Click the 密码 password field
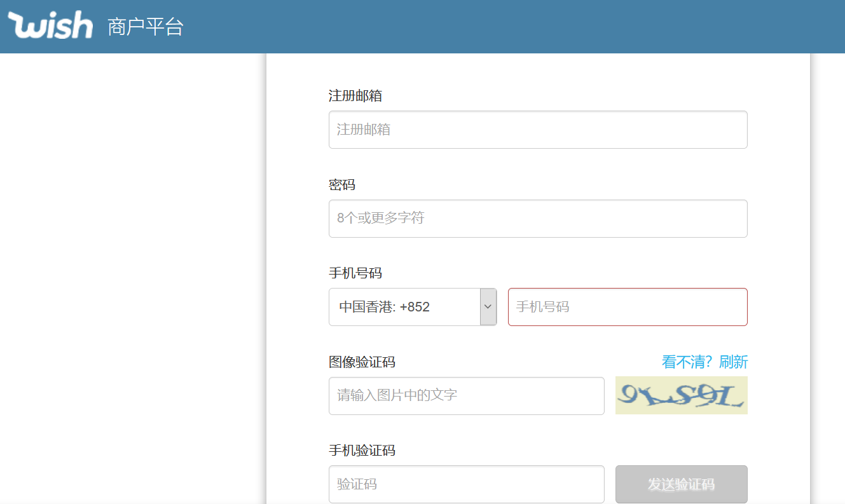The image size is (845, 504). point(537,219)
